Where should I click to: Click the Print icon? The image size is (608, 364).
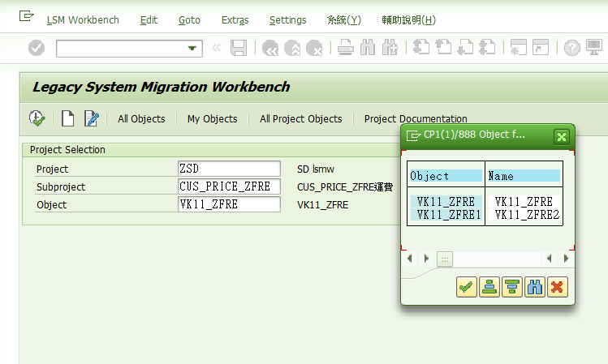[x=346, y=48]
